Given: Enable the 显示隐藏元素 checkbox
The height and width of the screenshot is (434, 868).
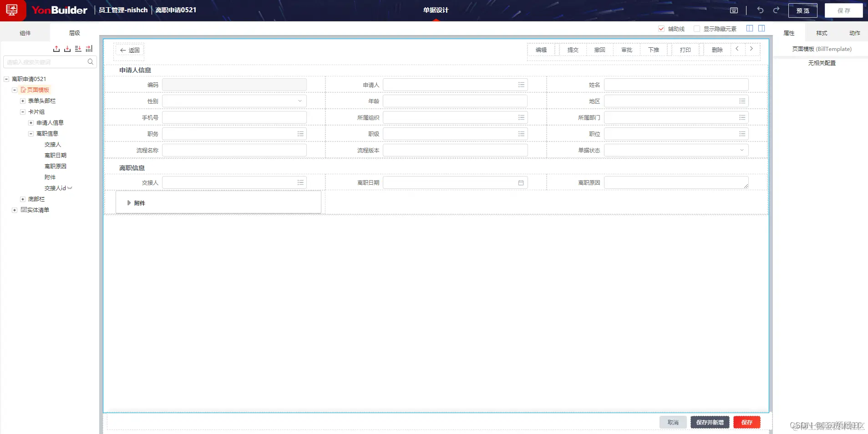Looking at the screenshot, I should click(x=697, y=29).
